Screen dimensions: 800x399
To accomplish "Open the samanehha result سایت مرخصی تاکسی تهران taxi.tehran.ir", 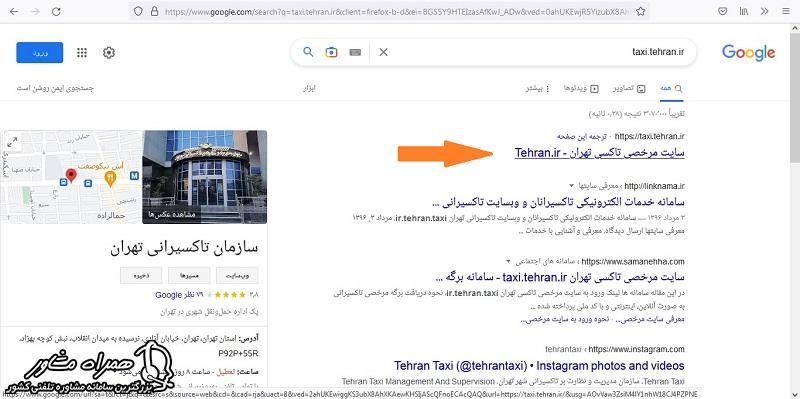I will pyautogui.click(x=561, y=278).
